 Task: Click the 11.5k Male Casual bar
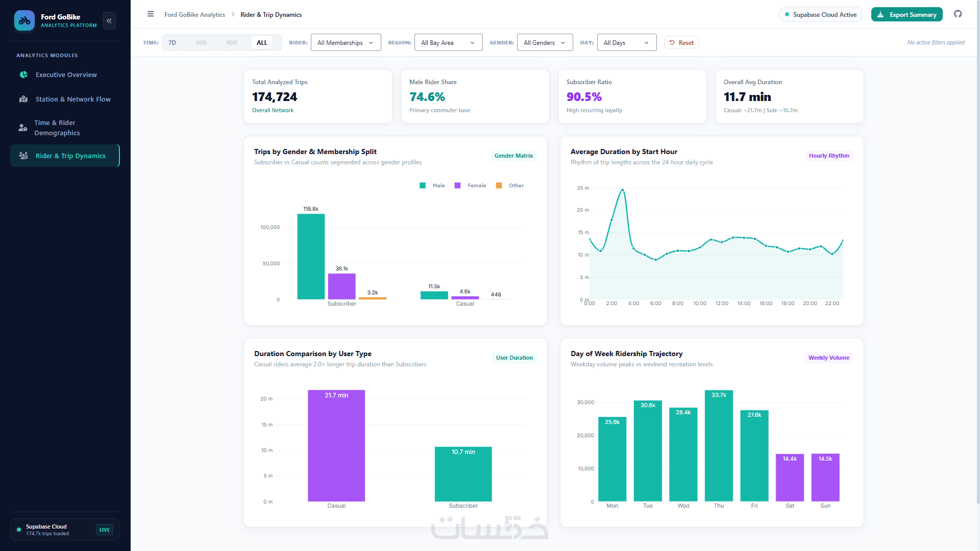(434, 295)
